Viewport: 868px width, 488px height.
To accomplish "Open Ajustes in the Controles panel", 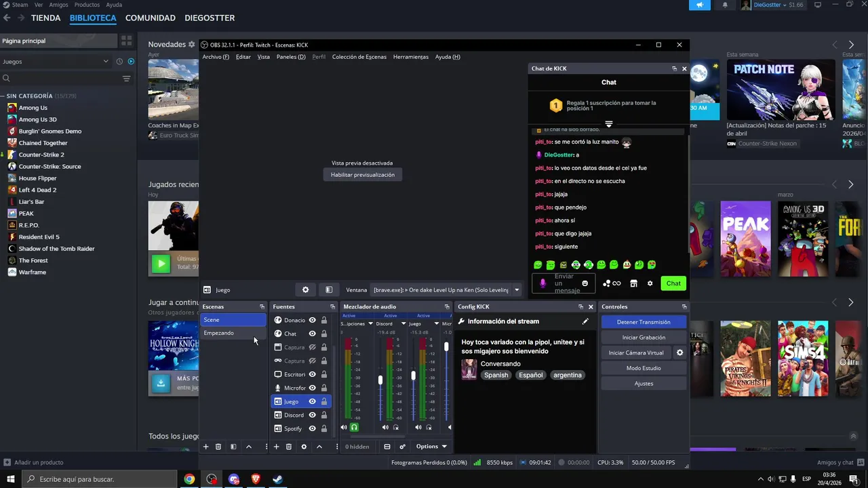I will point(644,384).
